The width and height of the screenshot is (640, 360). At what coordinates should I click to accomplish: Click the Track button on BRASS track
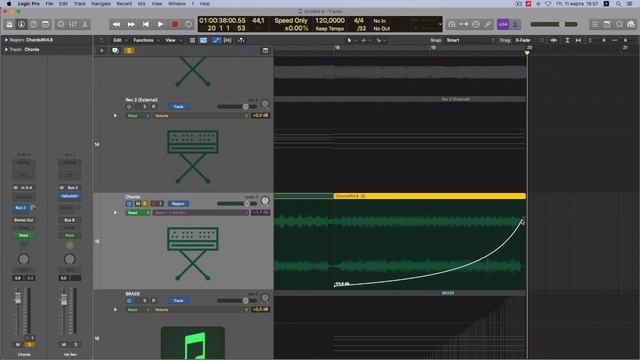click(x=178, y=301)
